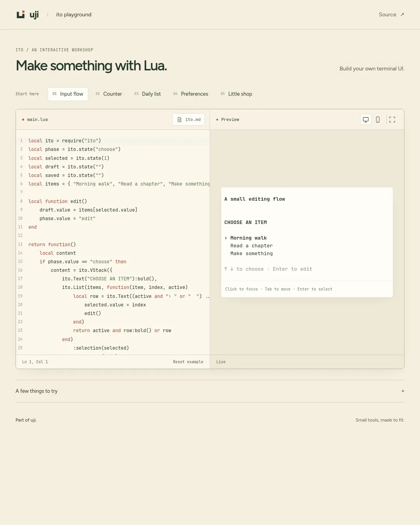
Task: Place cursor on 'local ito = require' line
Action: coord(65,141)
